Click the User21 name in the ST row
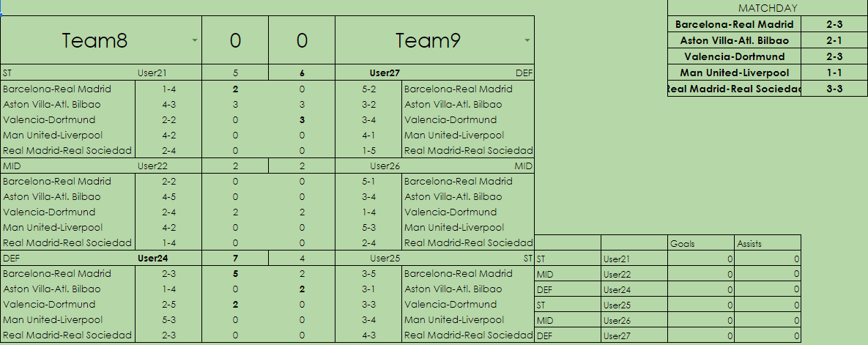The height and width of the screenshot is (345, 868). [x=152, y=73]
